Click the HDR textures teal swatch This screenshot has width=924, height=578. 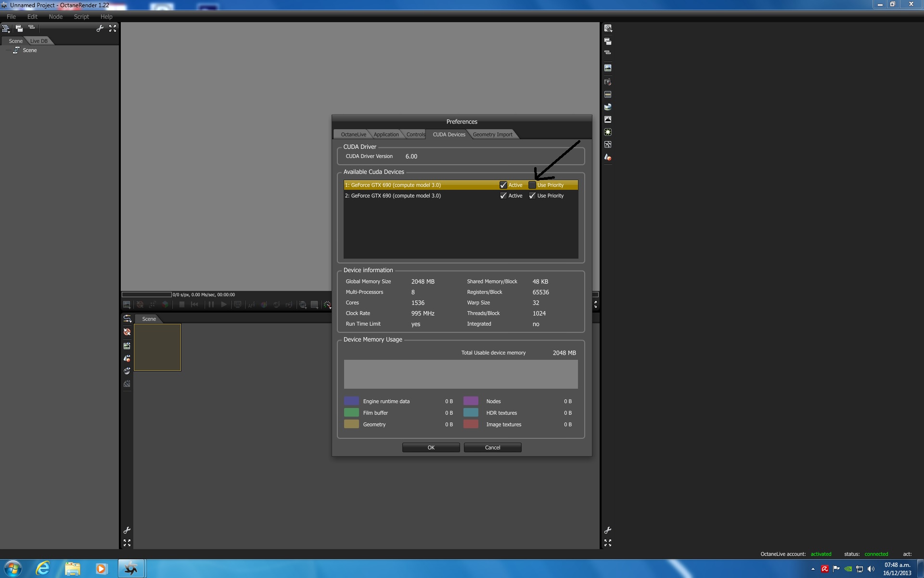471,413
